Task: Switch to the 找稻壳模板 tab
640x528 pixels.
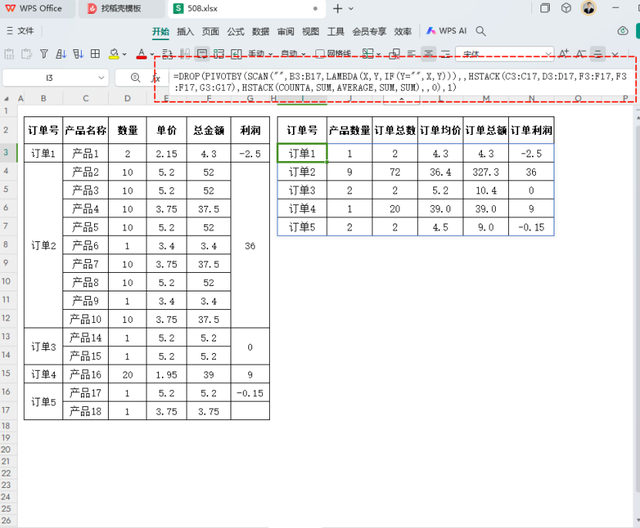Action: coord(121,9)
